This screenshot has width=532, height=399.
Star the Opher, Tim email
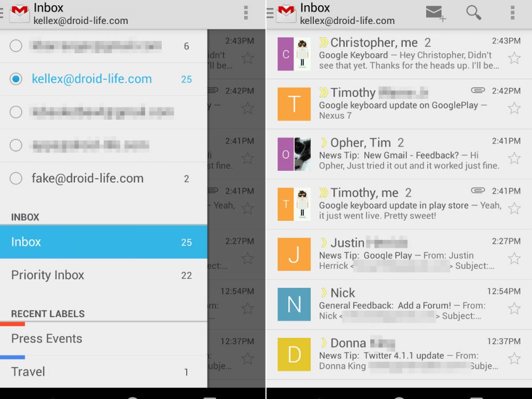(x=514, y=158)
